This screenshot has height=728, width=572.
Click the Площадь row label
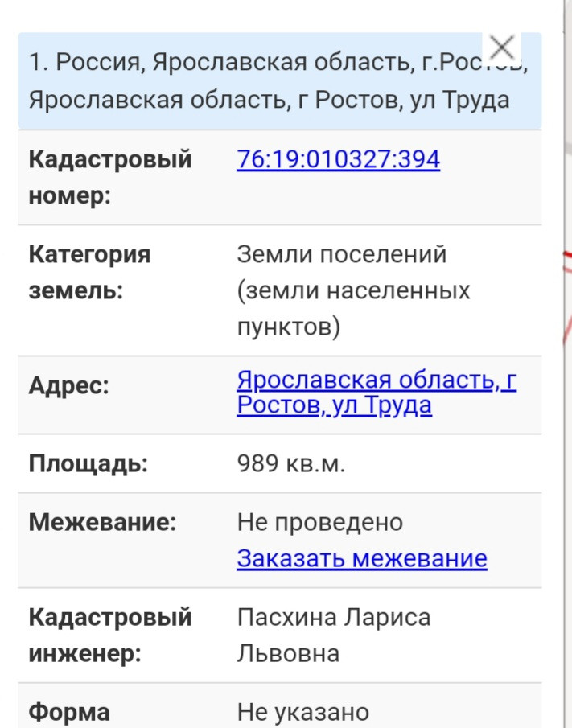88,464
